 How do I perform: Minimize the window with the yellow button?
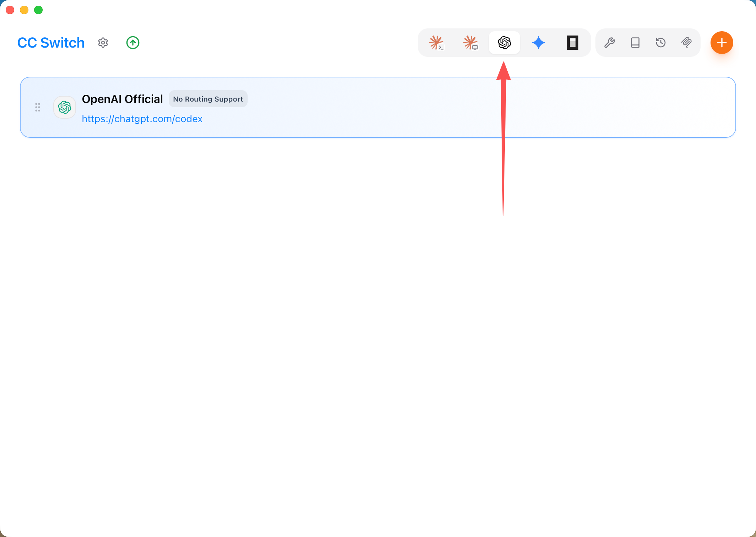[x=24, y=10]
